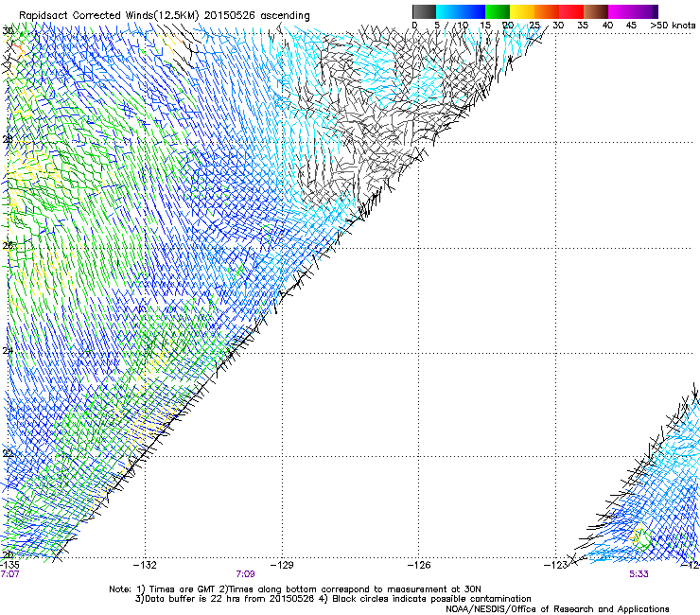Viewport: 700px width, 615px height.
Task: Click the '-129' longitude label
Action: pyautogui.click(x=282, y=565)
